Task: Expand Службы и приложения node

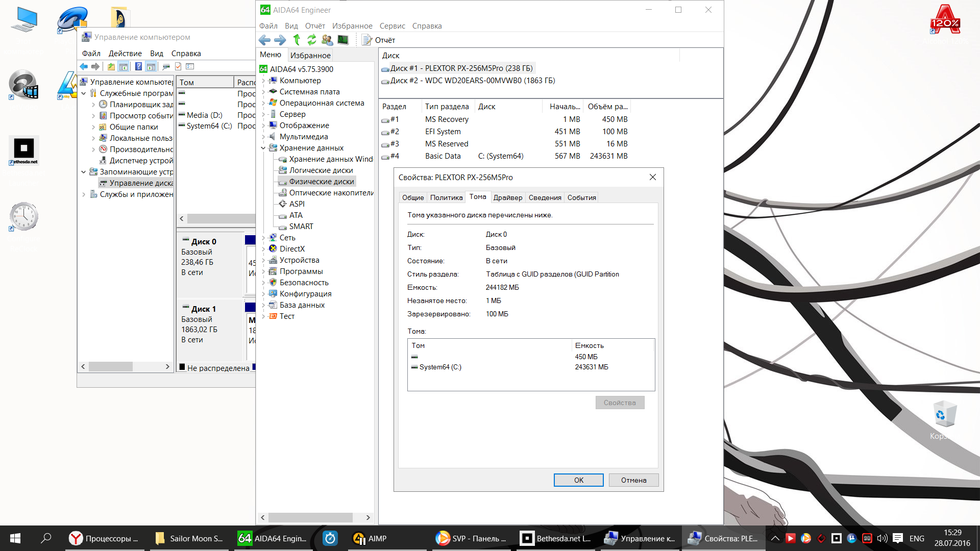Action: [x=84, y=194]
